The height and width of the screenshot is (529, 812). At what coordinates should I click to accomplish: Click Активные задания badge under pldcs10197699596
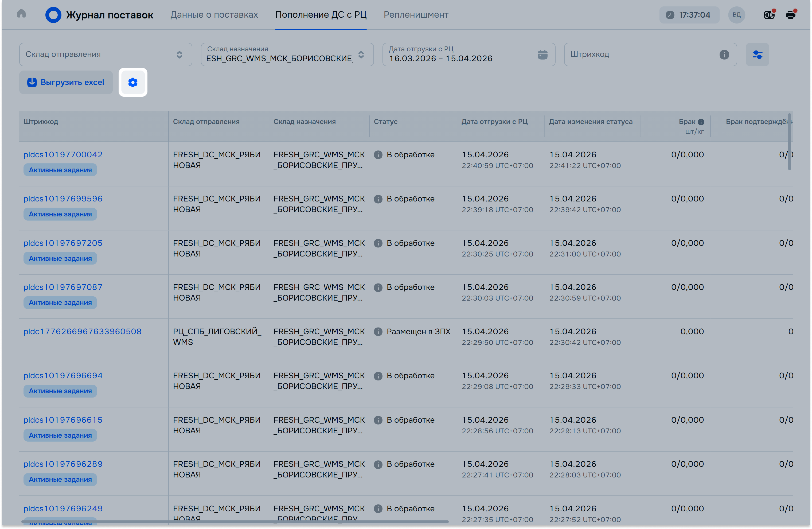click(x=60, y=214)
